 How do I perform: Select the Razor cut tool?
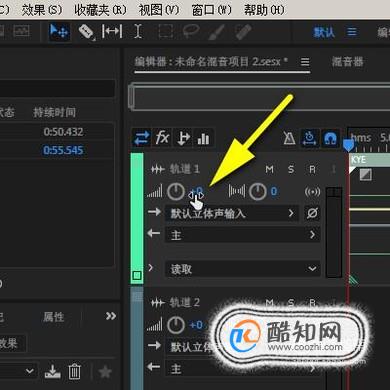(86, 32)
